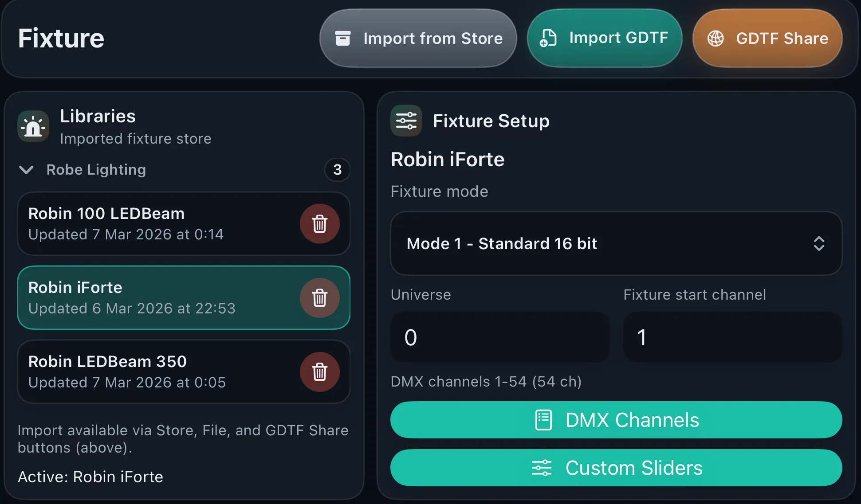Edit the Fixture start channel value
The image size is (861, 504).
[732, 337]
